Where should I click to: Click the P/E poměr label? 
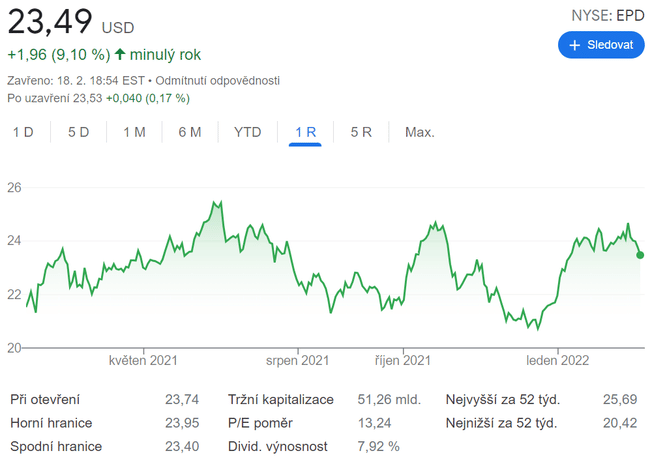[260, 423]
